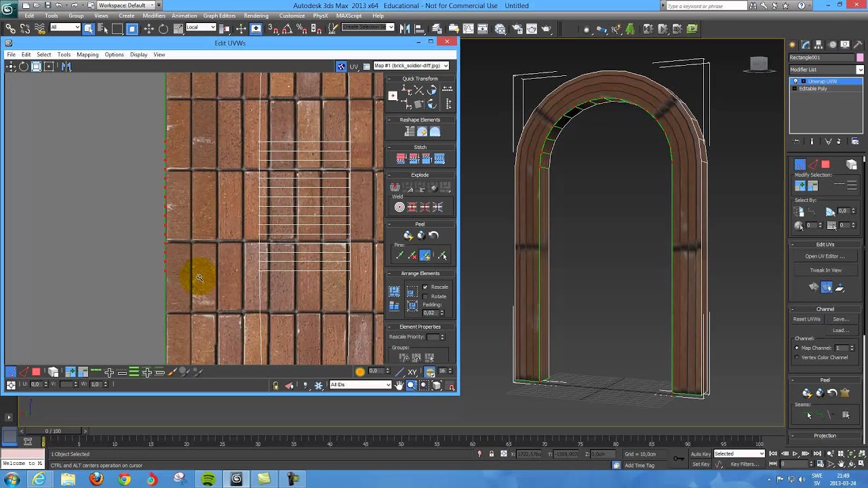868x488 pixels.
Task: Select the Map Channel radio button
Action: pyautogui.click(x=797, y=348)
